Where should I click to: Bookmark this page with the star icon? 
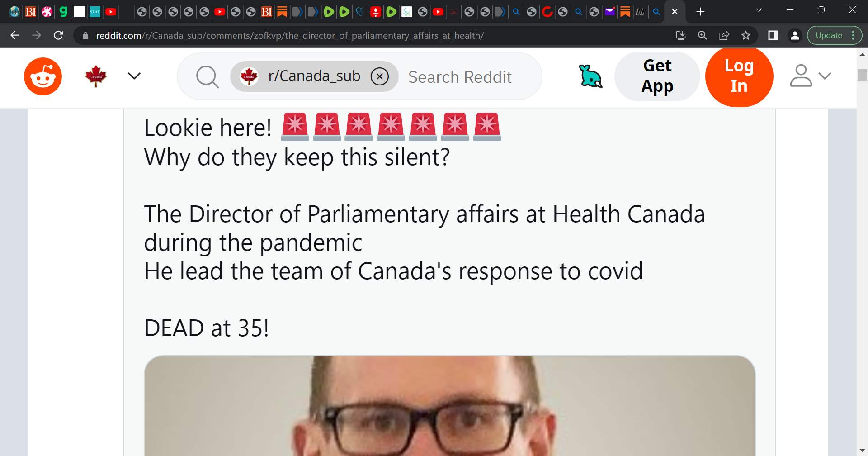click(746, 35)
